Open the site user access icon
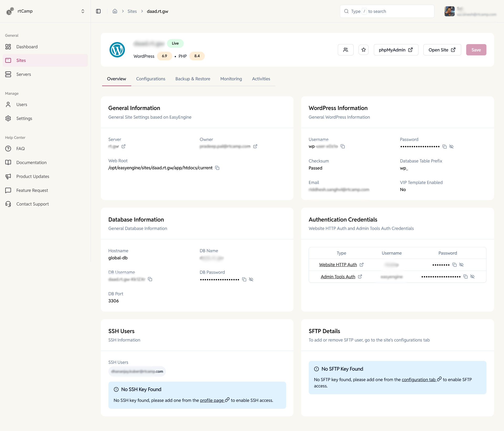This screenshot has height=431, width=504. point(345,50)
